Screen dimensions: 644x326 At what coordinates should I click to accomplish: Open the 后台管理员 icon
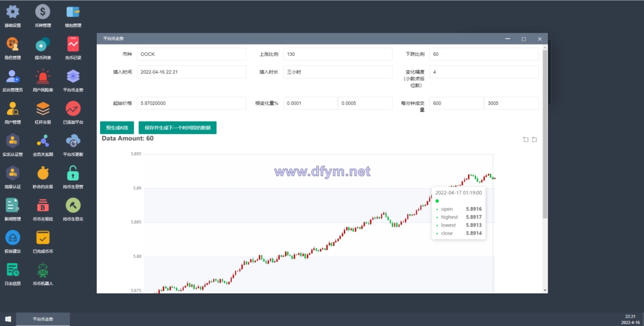tap(13, 76)
